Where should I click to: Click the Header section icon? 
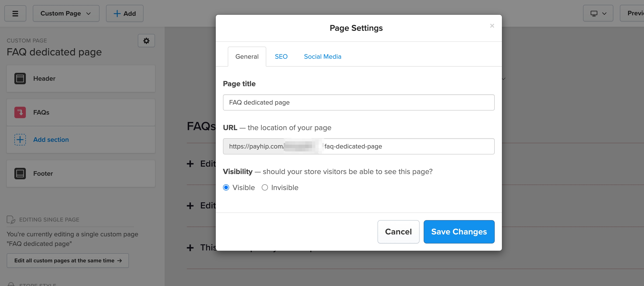(x=20, y=79)
